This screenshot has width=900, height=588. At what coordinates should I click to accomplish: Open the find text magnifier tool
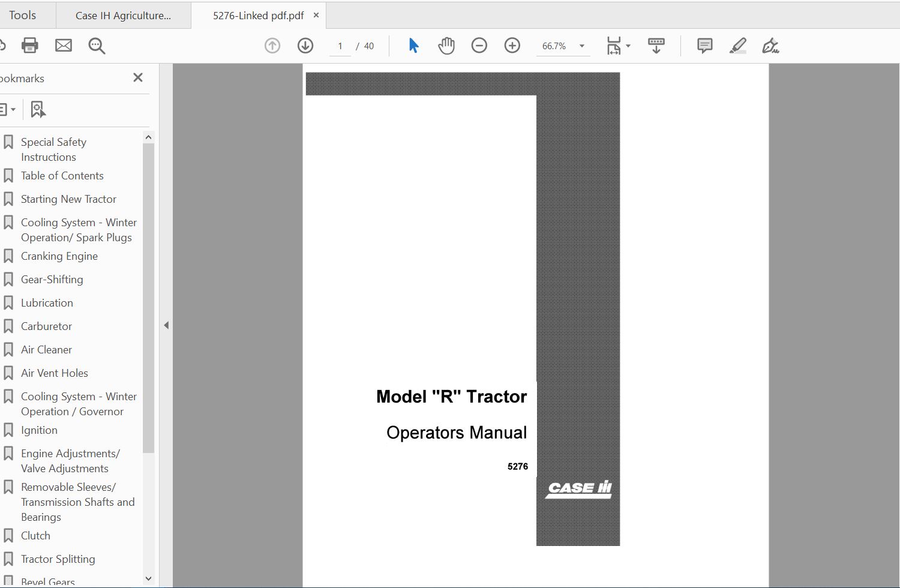click(97, 46)
